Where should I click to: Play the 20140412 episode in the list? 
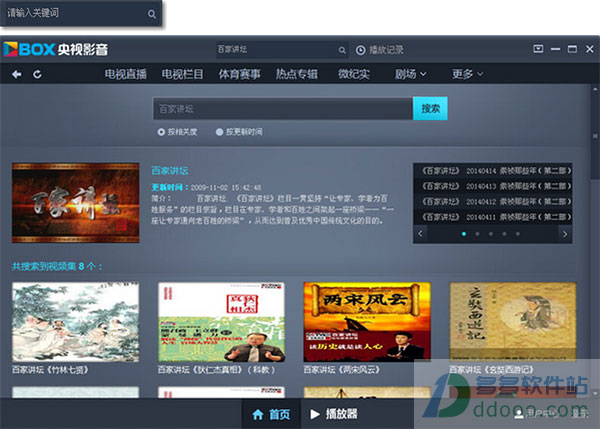click(x=496, y=201)
